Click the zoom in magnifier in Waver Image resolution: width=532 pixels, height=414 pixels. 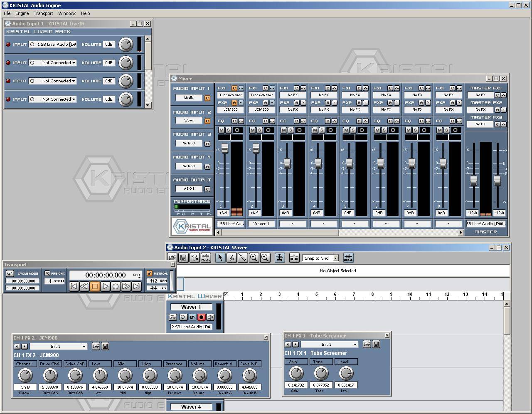[x=254, y=258]
